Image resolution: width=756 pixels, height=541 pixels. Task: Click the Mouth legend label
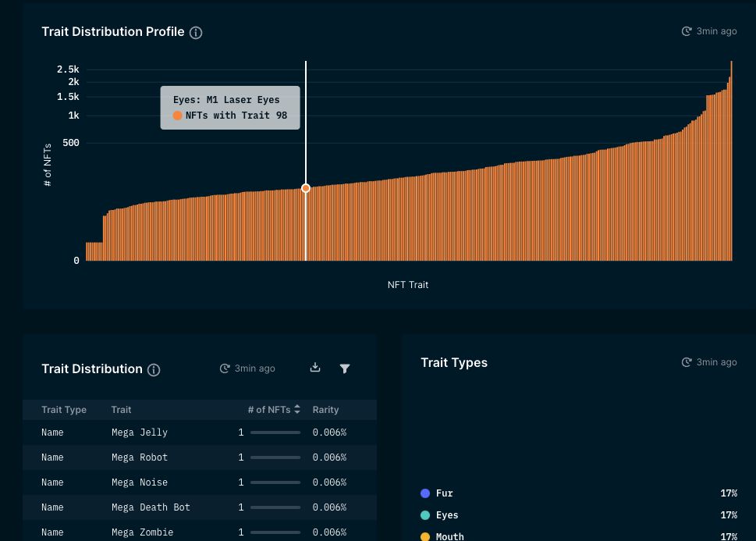coord(450,536)
